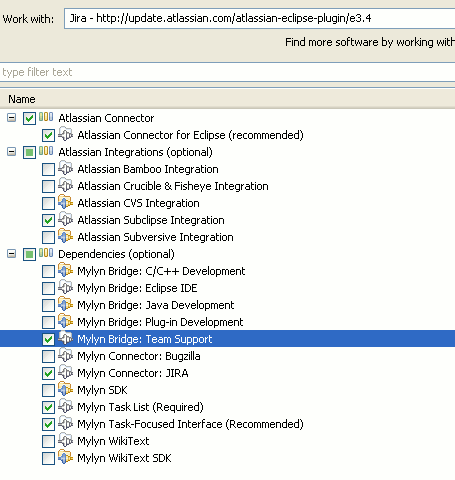The height and width of the screenshot is (480, 455).
Task: Click Mylyn Task-Focused Interface icon
Action: point(66,423)
